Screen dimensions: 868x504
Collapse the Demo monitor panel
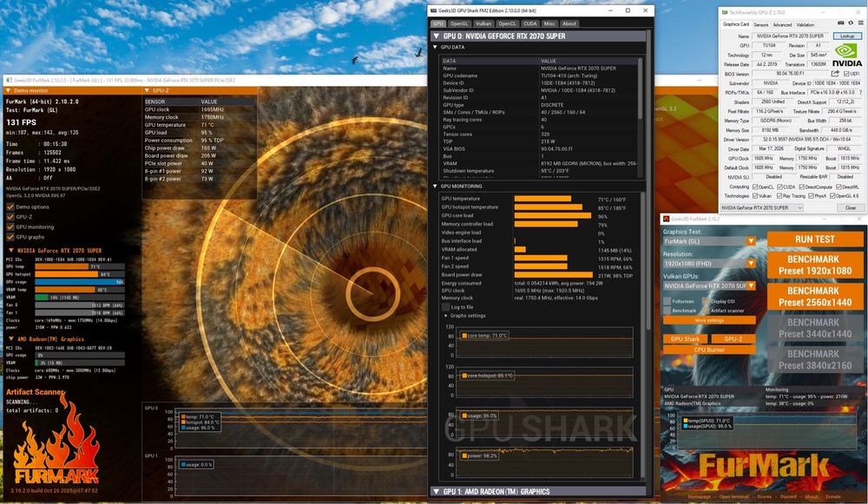click(9, 90)
